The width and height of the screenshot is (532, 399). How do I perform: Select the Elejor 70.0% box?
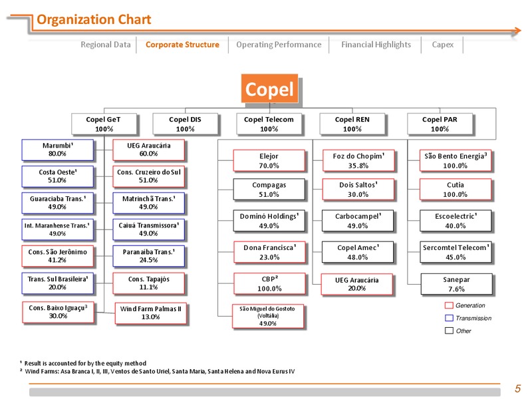[269, 160]
